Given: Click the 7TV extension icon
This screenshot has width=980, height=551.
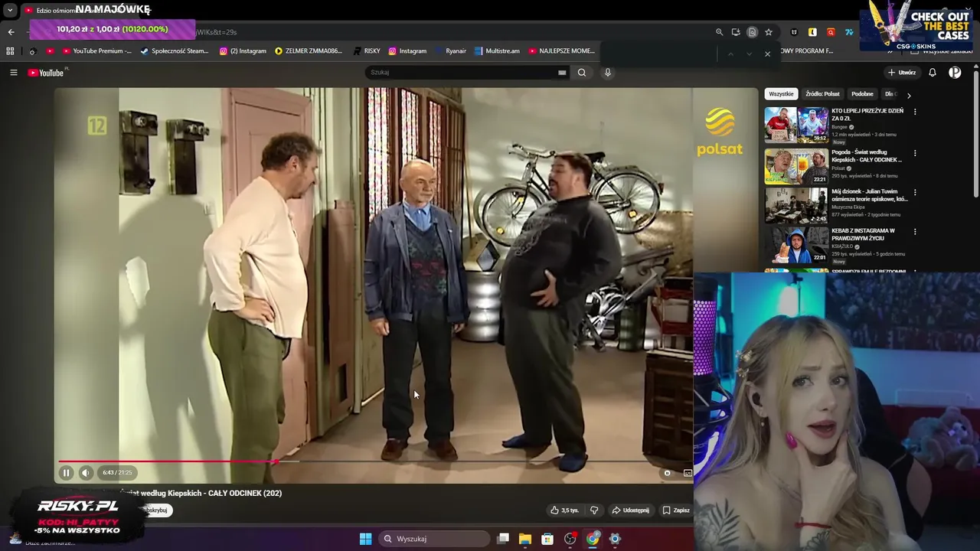Looking at the screenshot, I should point(849,32).
